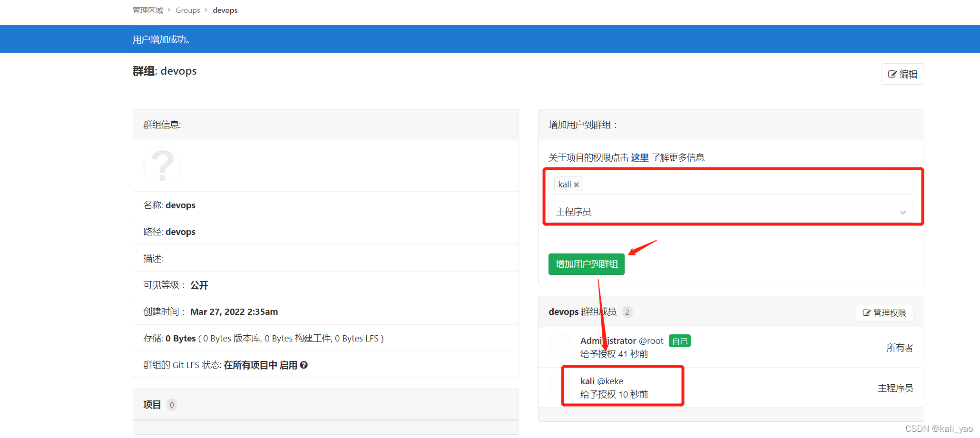Click the group avatar placeholder
980x438 pixels.
pyautogui.click(x=162, y=166)
